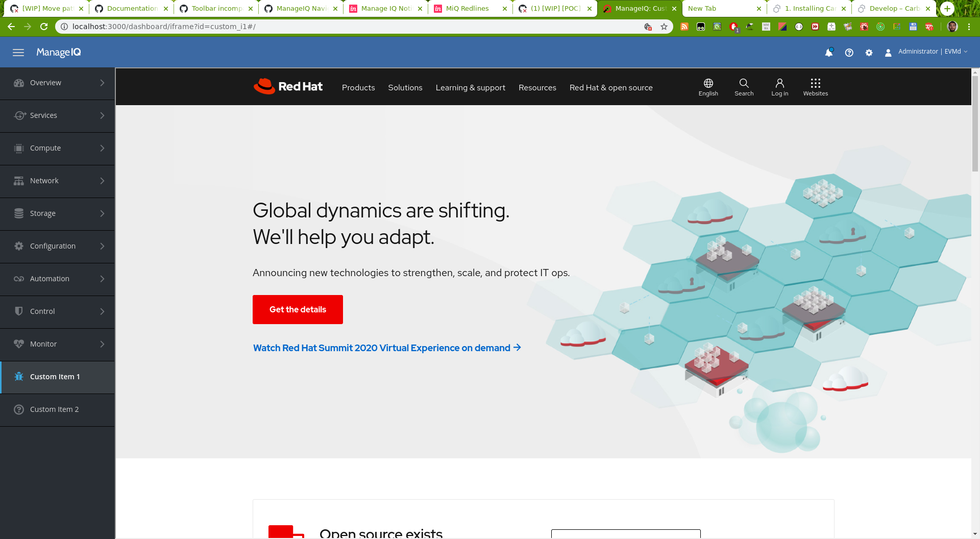This screenshot has height=539, width=980.
Task: Switch to the Develop – Carb browser tab
Action: point(893,9)
